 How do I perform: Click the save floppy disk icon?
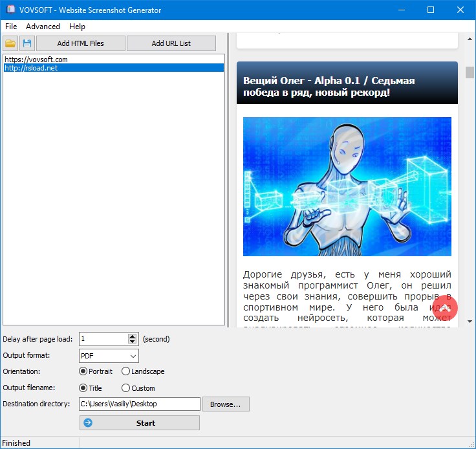27,43
